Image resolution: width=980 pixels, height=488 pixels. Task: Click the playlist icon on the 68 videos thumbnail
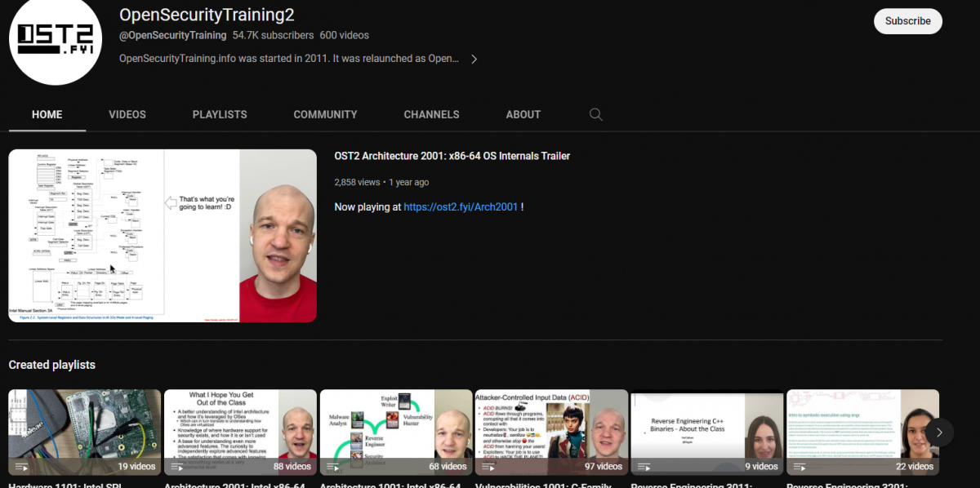[x=333, y=467]
